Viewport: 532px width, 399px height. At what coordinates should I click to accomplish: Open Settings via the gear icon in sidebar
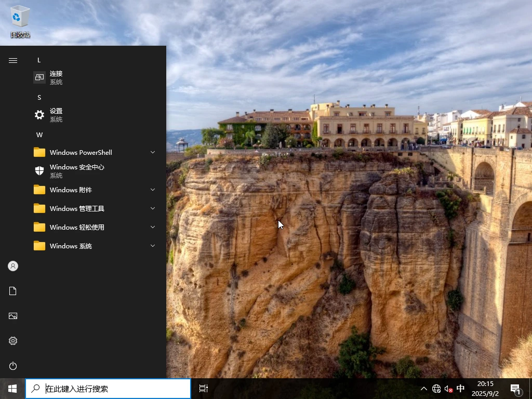tap(12, 340)
